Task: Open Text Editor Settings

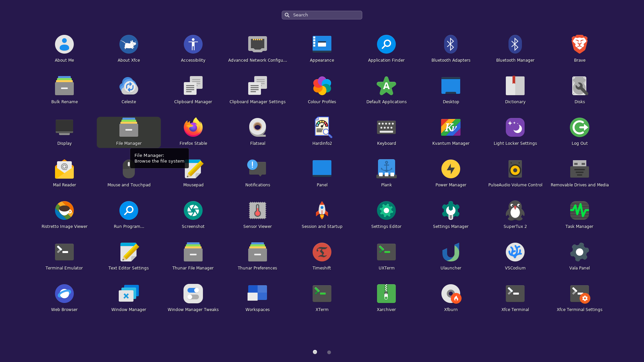Action: point(129,257)
